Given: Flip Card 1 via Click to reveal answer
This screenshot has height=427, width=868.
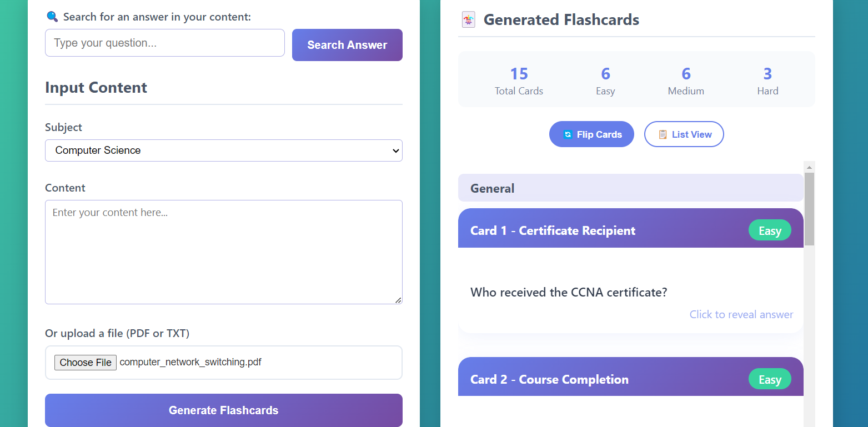Looking at the screenshot, I should click(x=741, y=314).
